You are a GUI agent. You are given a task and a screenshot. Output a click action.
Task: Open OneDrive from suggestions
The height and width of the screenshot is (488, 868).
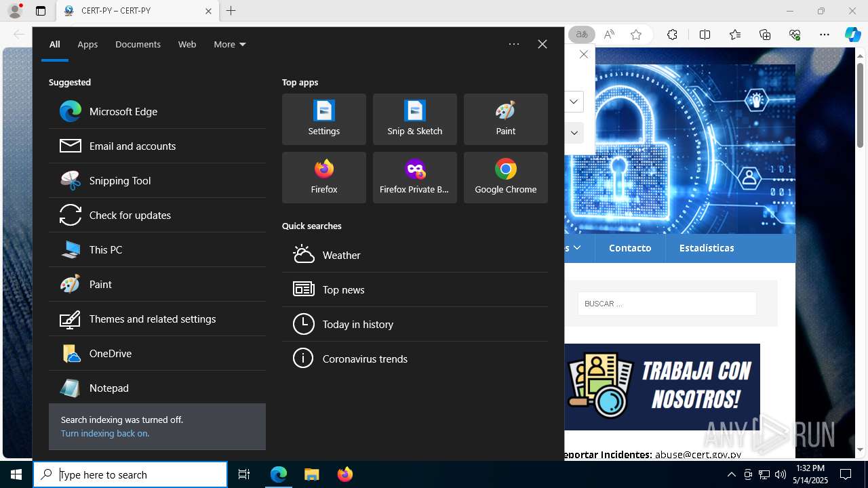(157, 353)
